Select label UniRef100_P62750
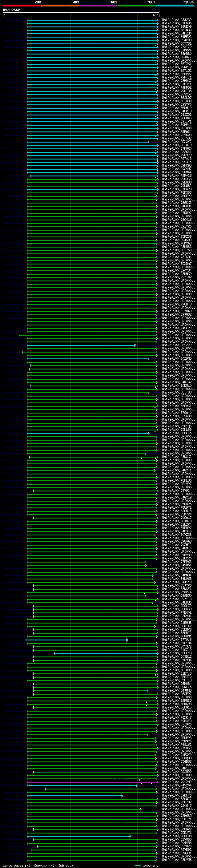 pos(177,250)
